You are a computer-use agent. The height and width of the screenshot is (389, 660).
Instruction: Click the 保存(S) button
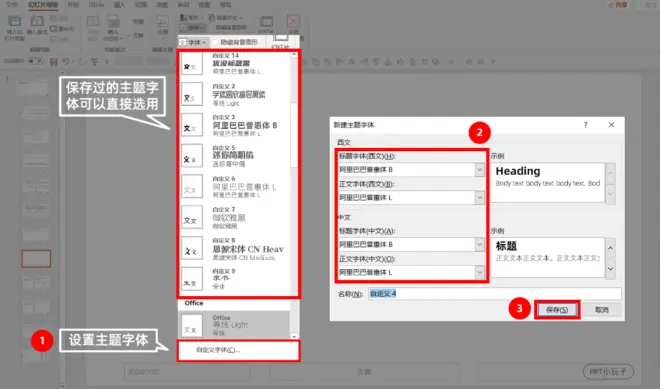557,310
